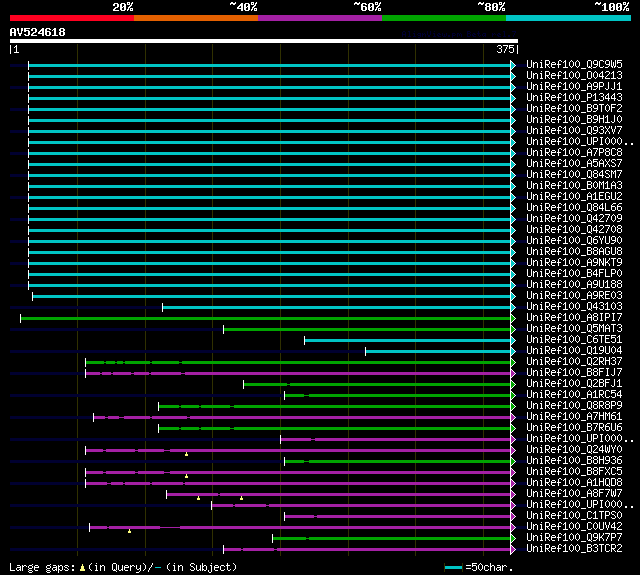The height and width of the screenshot is (575, 640).
Task: Click UniRef100_Q19U04 label
Action: (574, 351)
